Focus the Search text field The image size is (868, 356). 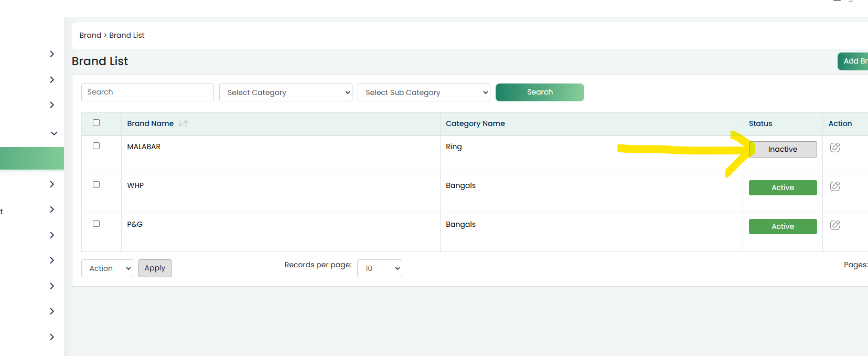(147, 92)
